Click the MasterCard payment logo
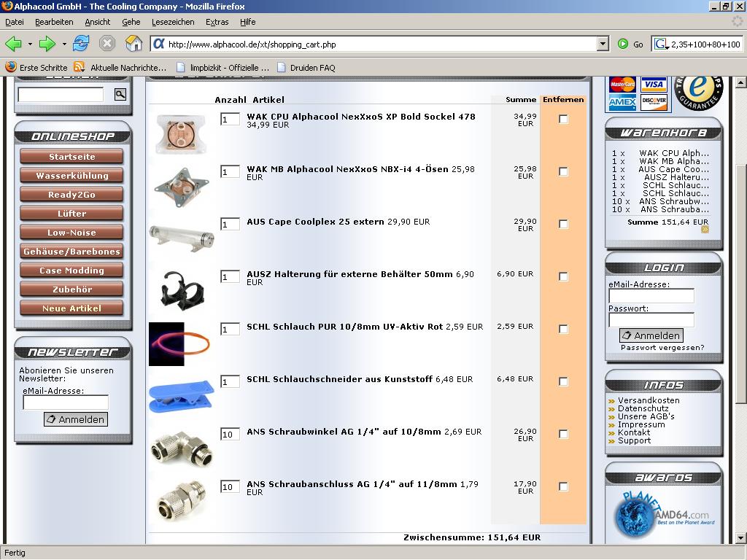This screenshot has width=747, height=560. click(622, 85)
